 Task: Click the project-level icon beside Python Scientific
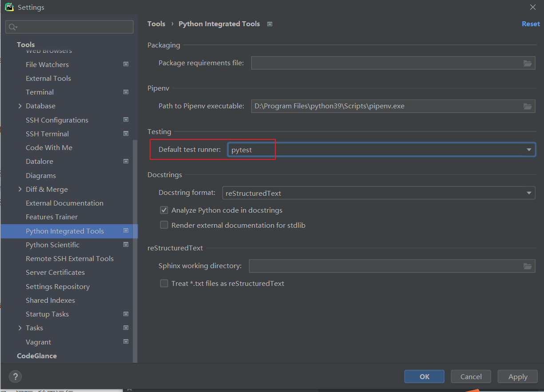pyautogui.click(x=126, y=245)
